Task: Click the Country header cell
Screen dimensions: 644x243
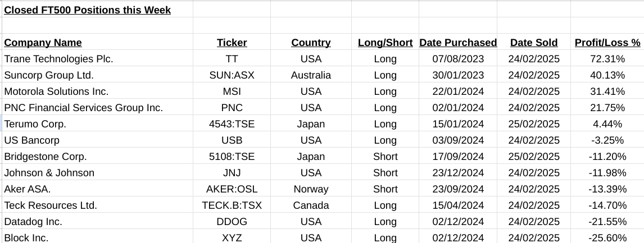Action: click(311, 43)
